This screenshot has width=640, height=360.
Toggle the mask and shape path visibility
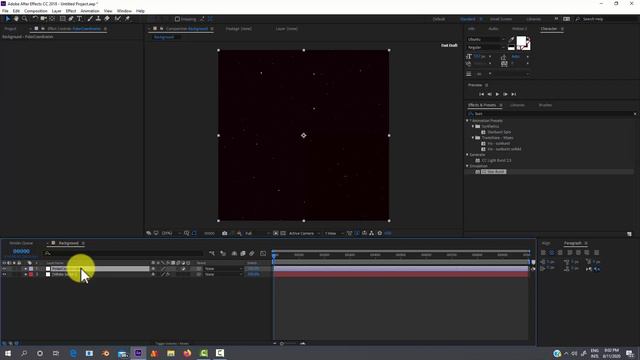[194, 233]
